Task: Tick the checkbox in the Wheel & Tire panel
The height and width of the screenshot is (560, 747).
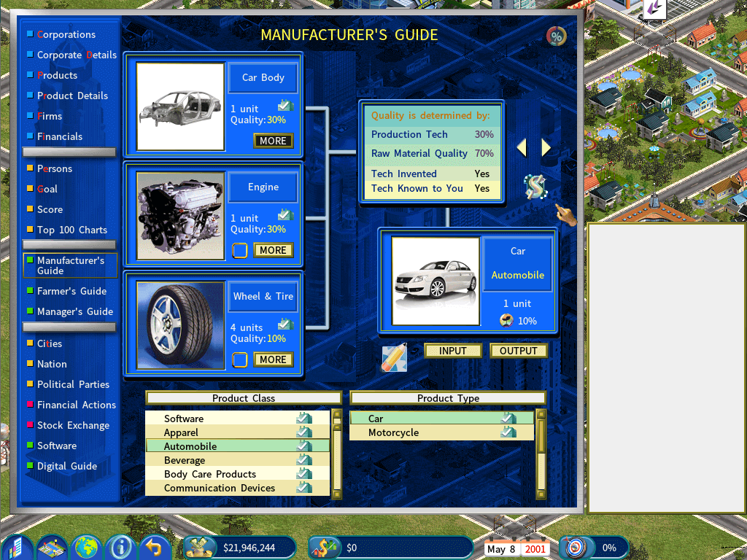Action: click(239, 360)
